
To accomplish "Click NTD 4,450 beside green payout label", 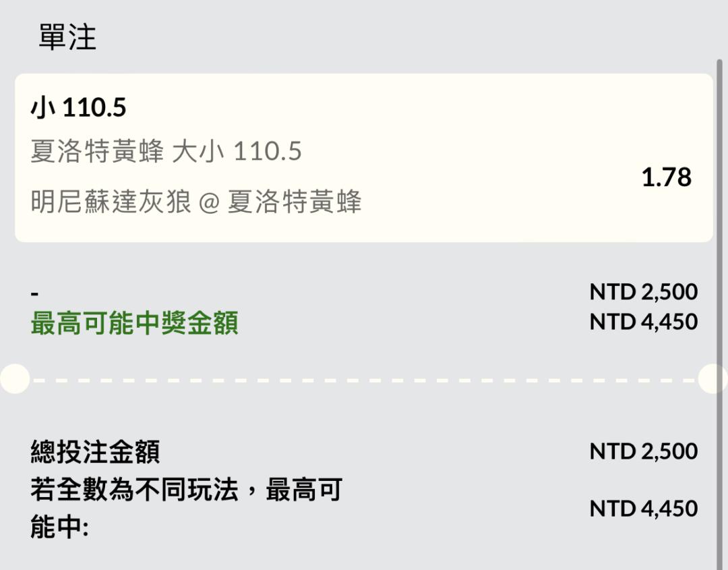I will pos(644,322).
